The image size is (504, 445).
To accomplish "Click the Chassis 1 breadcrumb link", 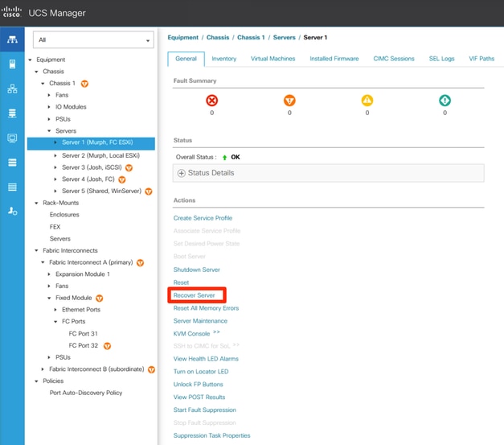I will point(251,38).
